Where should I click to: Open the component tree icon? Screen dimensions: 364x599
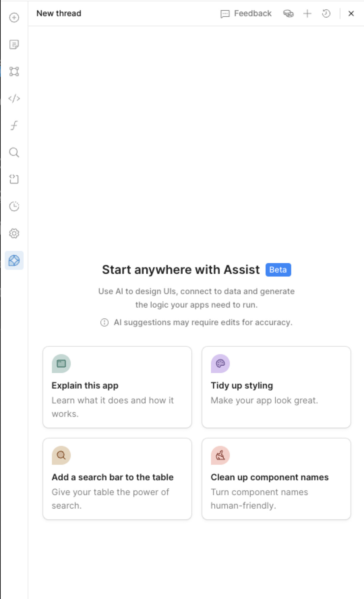[x=14, y=72]
